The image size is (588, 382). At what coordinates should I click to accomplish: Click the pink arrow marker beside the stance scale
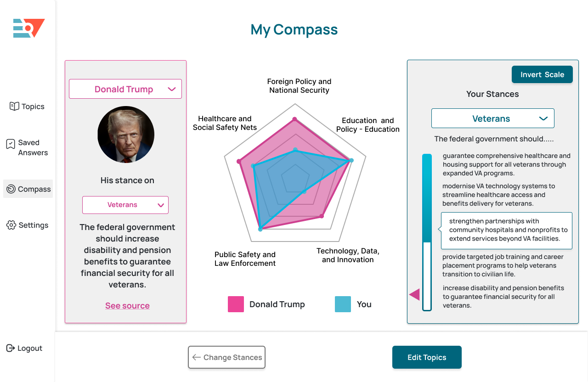[414, 294]
